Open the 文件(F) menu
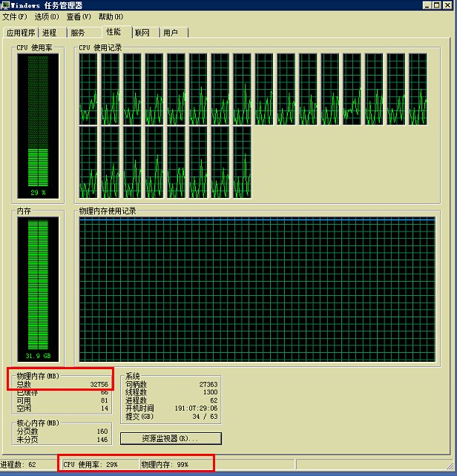 coord(15,16)
